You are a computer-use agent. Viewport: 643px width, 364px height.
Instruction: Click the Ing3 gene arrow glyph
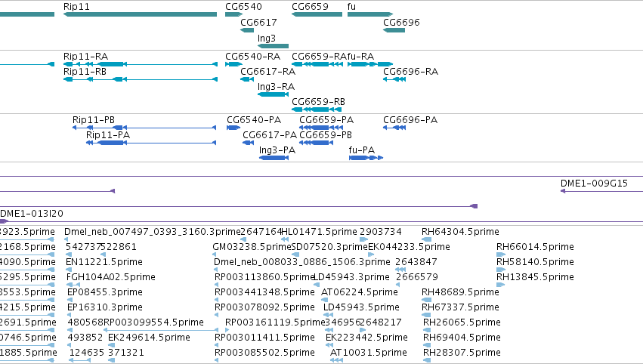coord(273,46)
